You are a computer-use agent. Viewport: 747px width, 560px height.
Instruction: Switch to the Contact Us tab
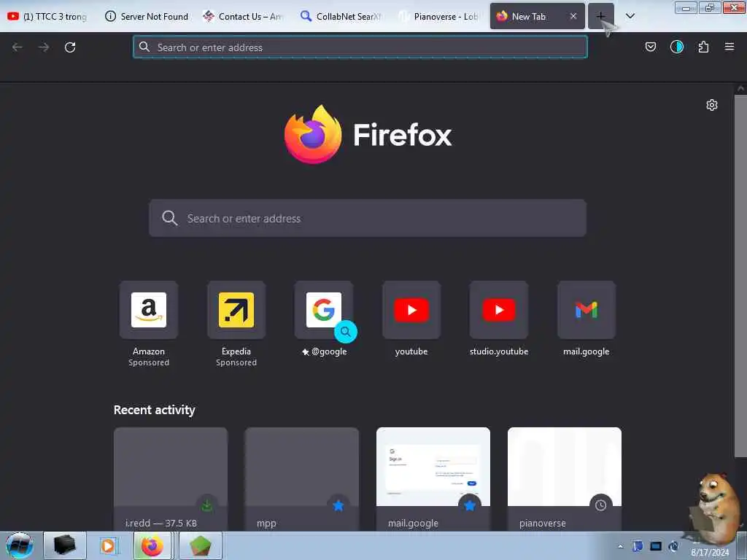(x=243, y=16)
